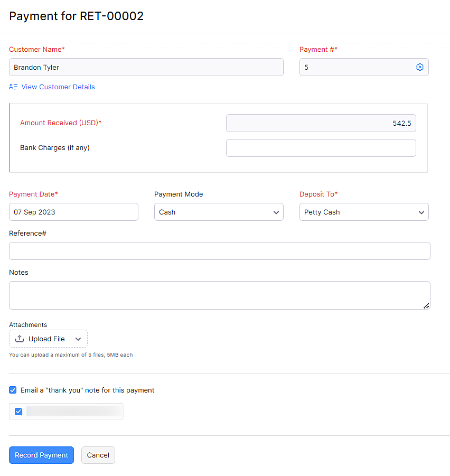Click the Notes textarea resize handle
Image resolution: width=450 pixels, height=476 pixels.
click(426, 305)
